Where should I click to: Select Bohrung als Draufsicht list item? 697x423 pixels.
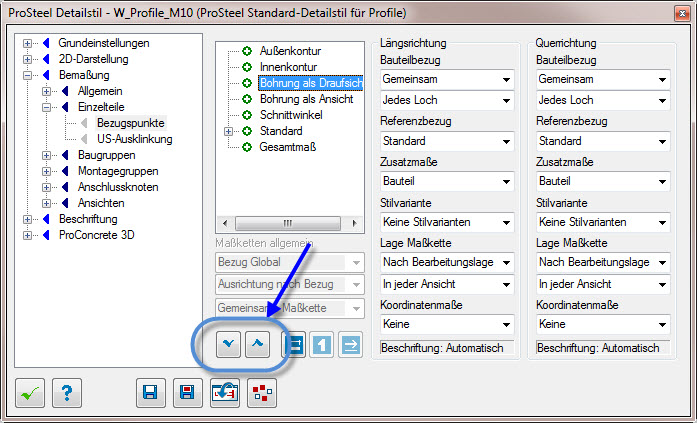click(311, 83)
